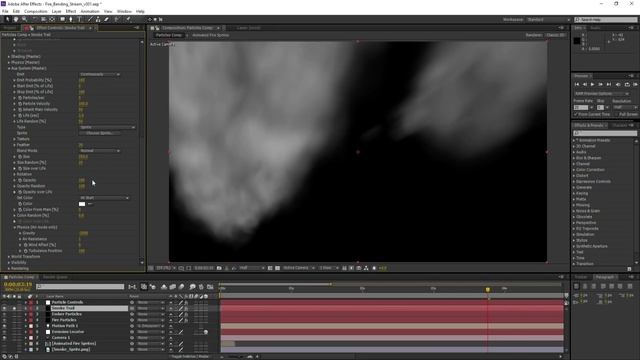640x360 pixels.
Task: Step to next frame in Preview panel
Action: pyautogui.click(x=601, y=84)
